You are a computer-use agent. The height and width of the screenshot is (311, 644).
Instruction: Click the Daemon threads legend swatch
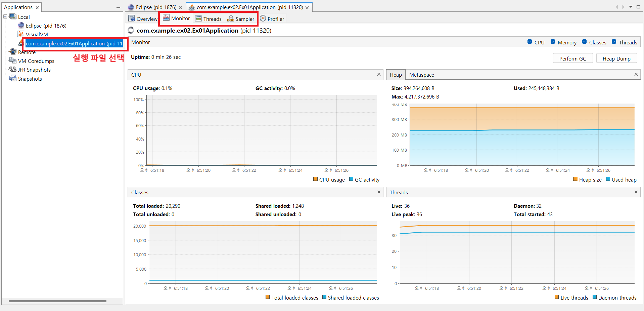pyautogui.click(x=595, y=297)
